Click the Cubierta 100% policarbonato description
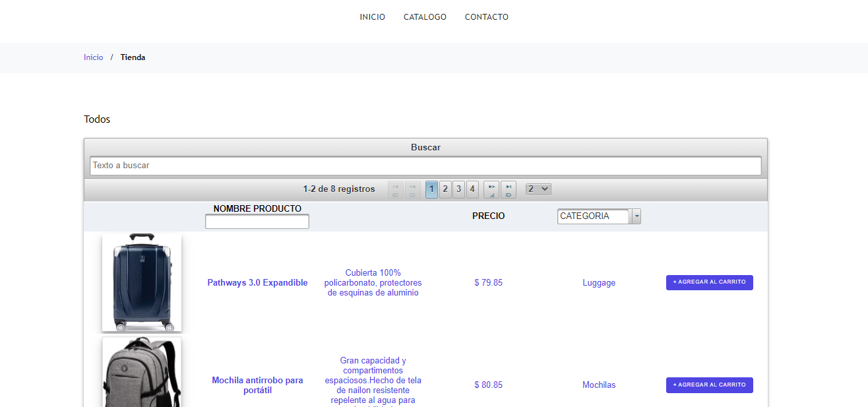 373,283
